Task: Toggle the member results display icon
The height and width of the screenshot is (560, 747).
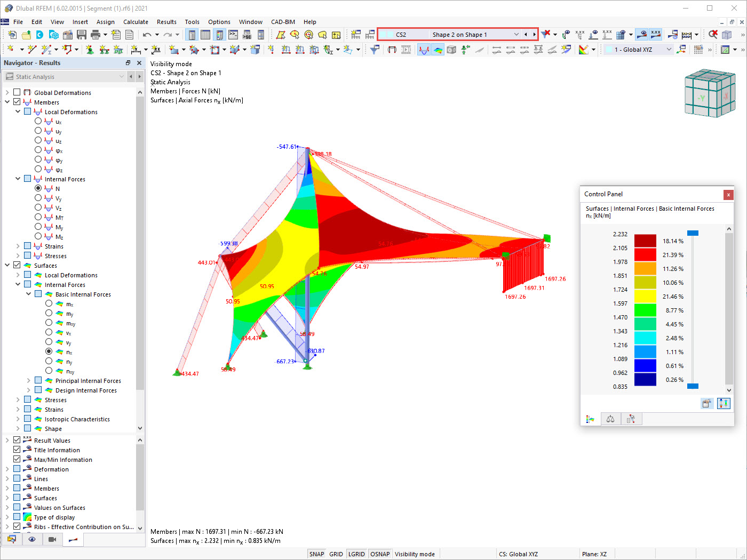Action: [x=424, y=49]
